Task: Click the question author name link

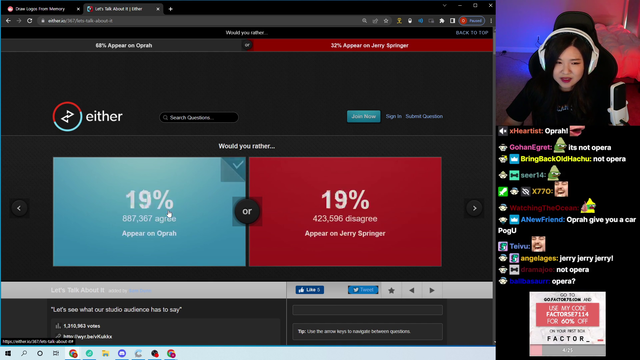Action: point(140,291)
